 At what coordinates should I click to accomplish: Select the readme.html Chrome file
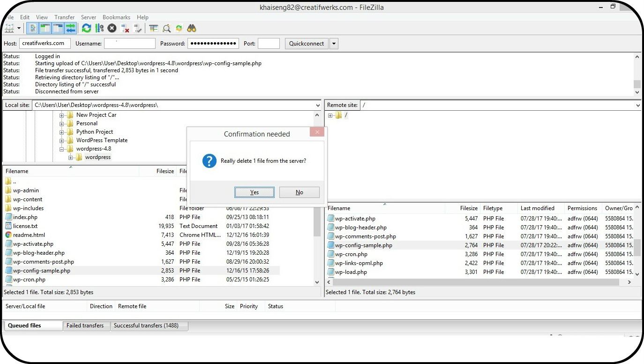[x=29, y=235]
